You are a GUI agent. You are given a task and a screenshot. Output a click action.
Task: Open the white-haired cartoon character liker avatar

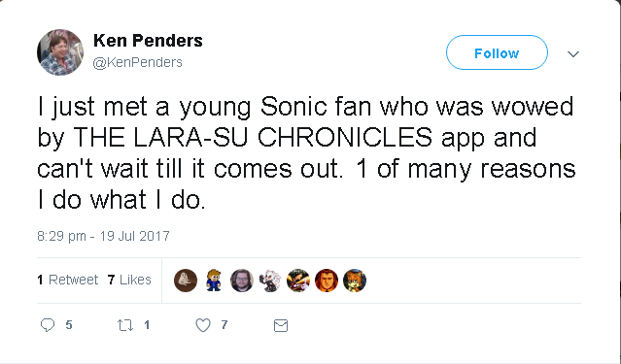[x=270, y=281]
